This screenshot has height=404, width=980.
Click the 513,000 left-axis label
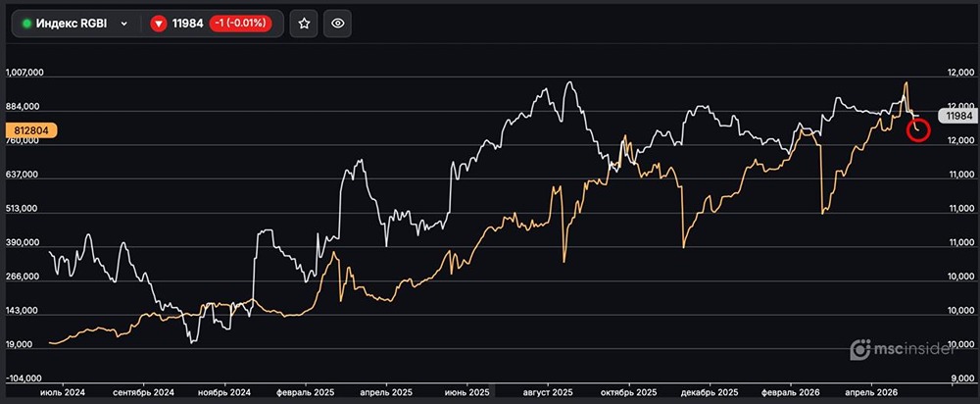22,208
